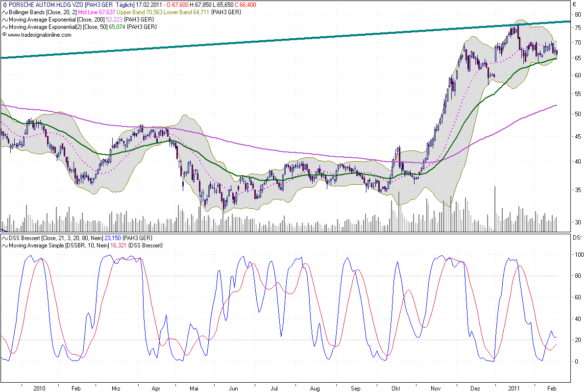588x392 pixels.
Task: Select the DSS Bressert [Close, 21, 3, 20, 80, Nein] label
Action: click(56, 238)
